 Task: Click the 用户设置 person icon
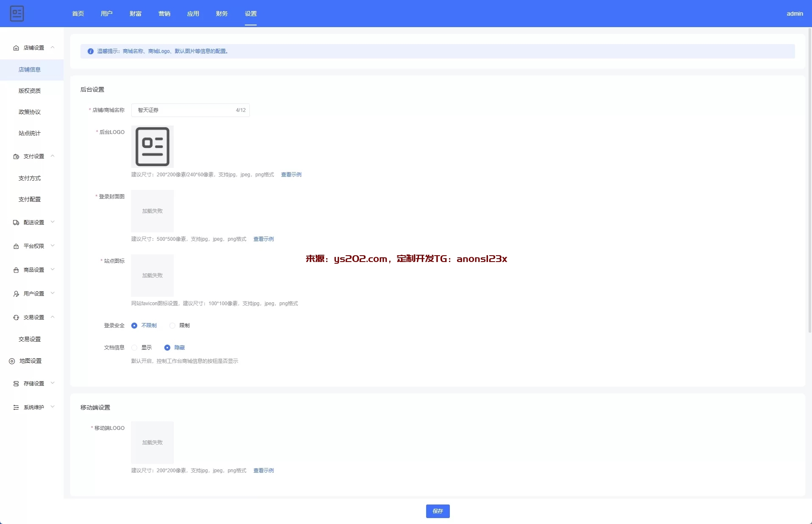click(x=16, y=294)
